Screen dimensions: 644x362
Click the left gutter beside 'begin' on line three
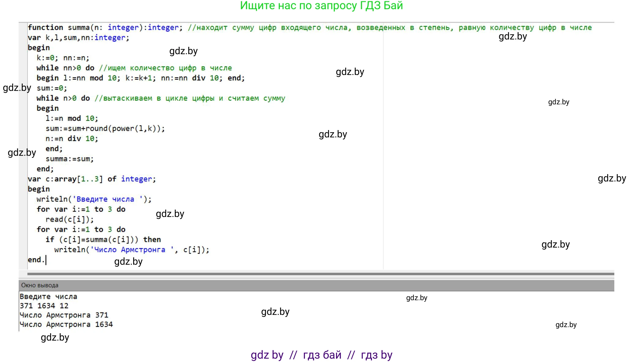click(x=23, y=48)
